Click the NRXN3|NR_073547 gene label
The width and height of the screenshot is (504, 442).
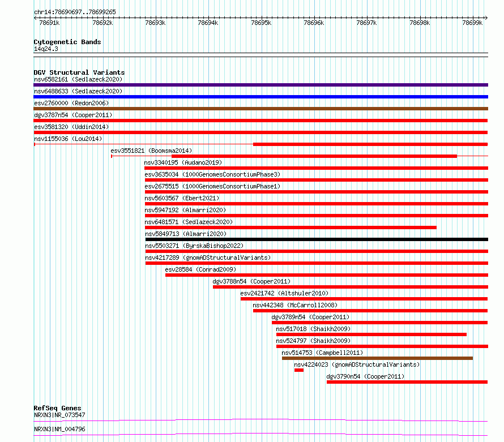pyautogui.click(x=59, y=415)
